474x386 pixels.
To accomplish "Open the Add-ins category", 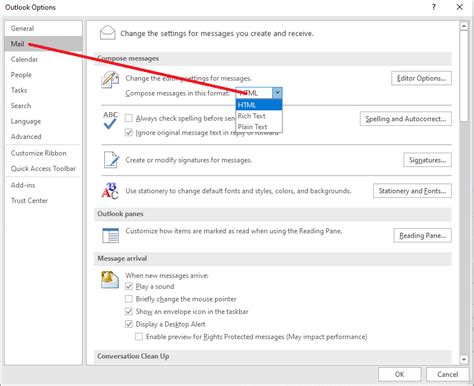I will (43, 185).
